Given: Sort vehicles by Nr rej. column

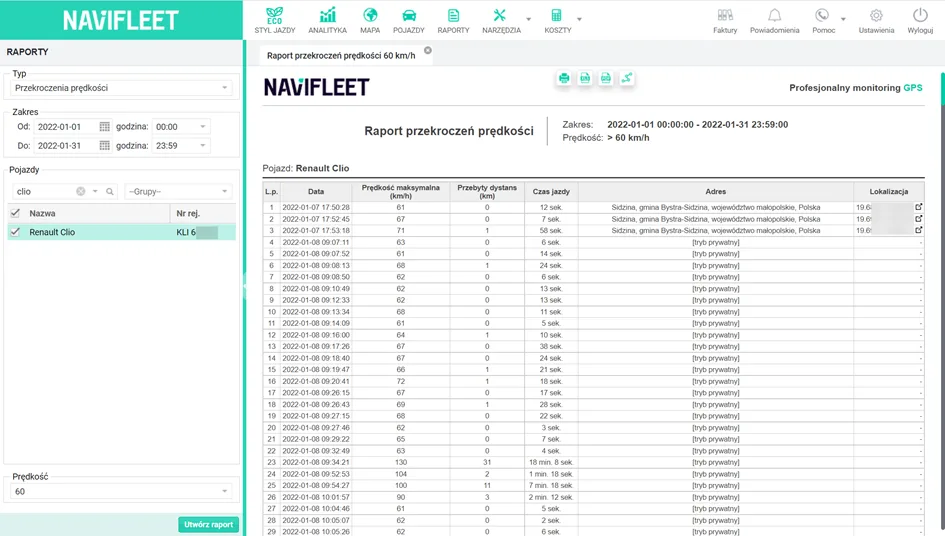Looking at the screenshot, I should [202, 213].
